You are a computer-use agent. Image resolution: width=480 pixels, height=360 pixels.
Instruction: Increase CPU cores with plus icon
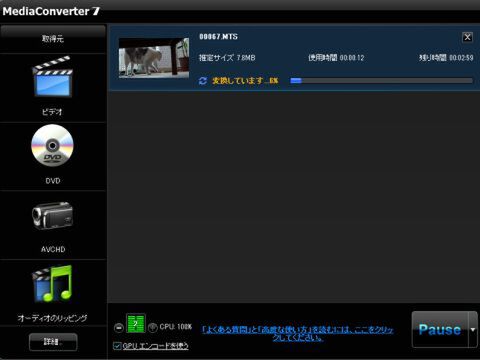[153, 328]
